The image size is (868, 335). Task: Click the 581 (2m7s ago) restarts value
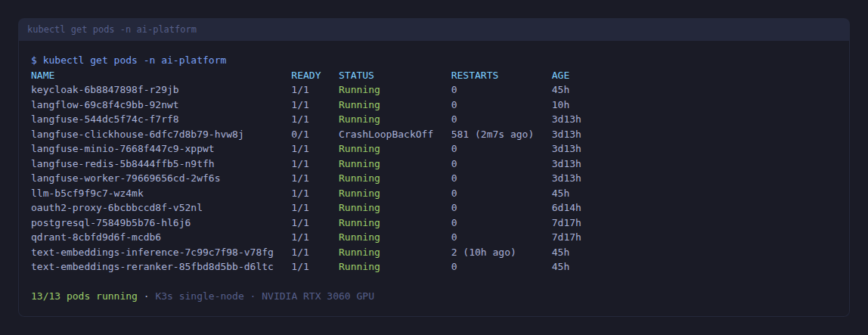[492, 134]
